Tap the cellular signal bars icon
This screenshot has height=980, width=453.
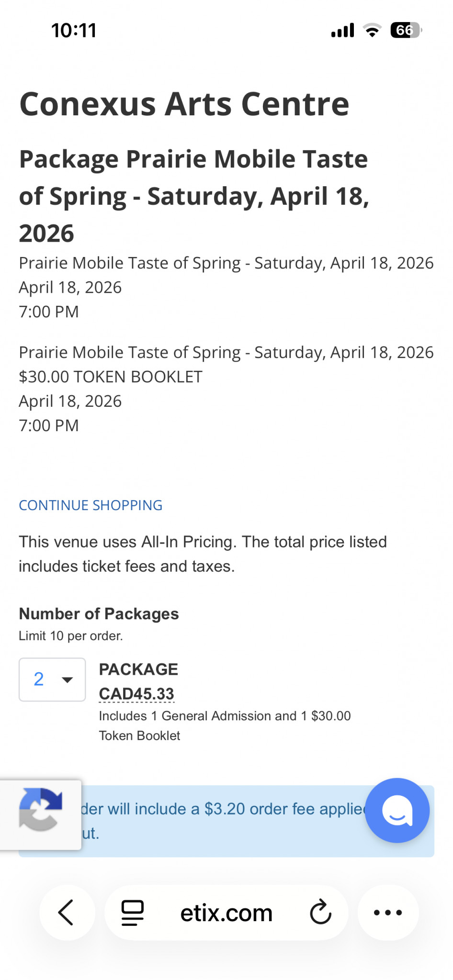(342, 31)
